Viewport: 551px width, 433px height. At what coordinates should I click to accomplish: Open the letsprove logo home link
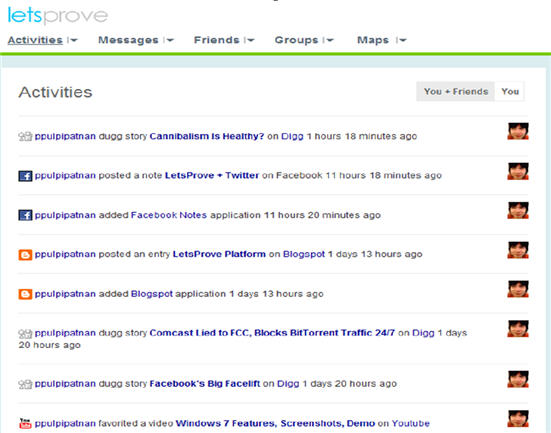click(58, 16)
